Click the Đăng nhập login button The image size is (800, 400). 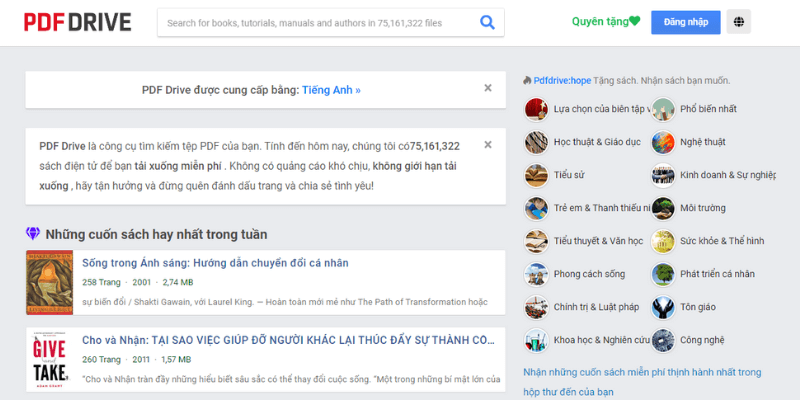pos(686,22)
